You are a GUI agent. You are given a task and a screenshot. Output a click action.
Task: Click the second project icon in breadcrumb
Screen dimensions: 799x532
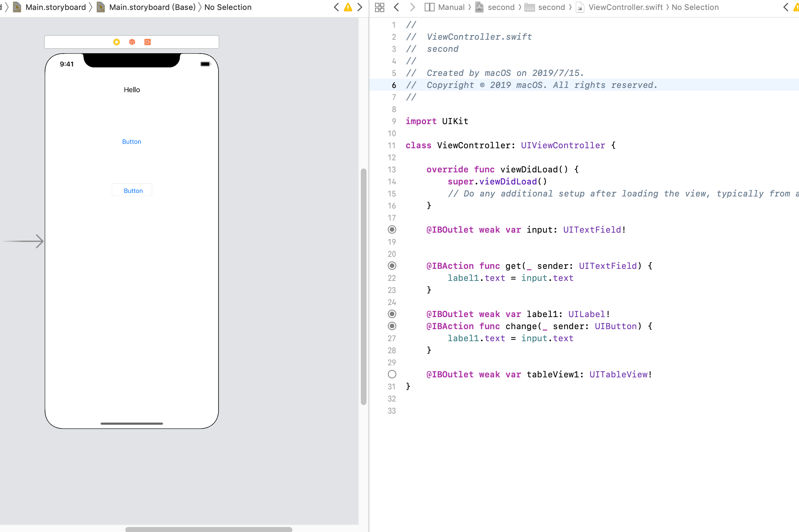point(479,7)
